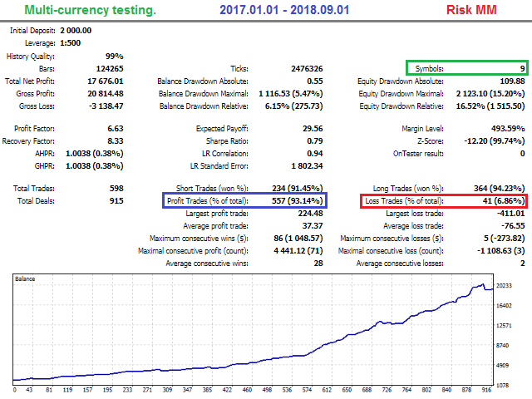Click the 'Multi-currency testing.' heading
The height and width of the screenshot is (399, 532).
tap(91, 10)
